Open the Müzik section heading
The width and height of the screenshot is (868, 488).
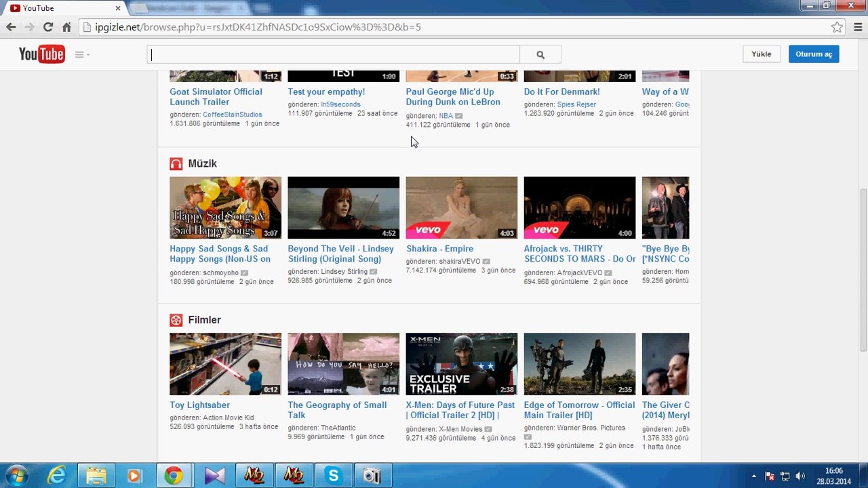[x=203, y=163]
